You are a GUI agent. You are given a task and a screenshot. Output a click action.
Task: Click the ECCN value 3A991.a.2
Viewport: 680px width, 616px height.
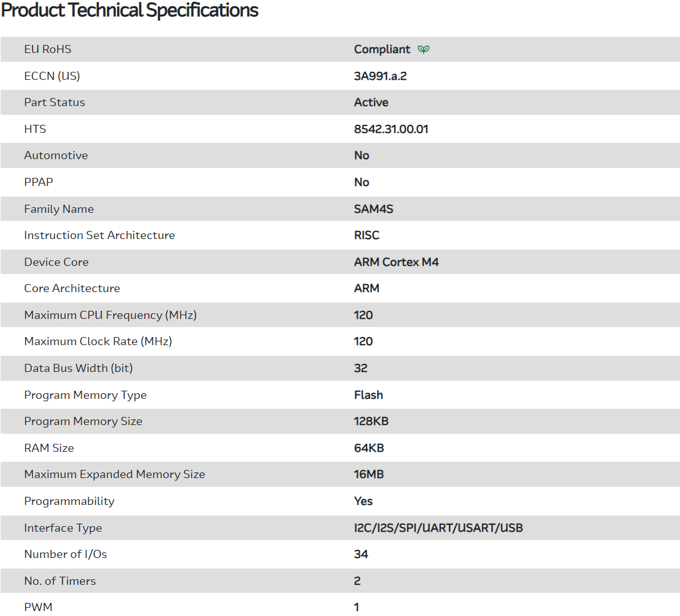coord(380,76)
